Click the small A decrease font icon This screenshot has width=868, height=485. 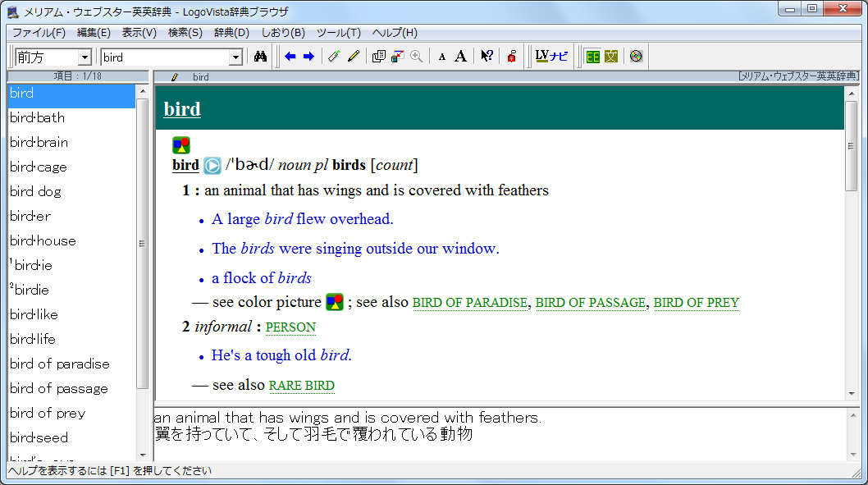pyautogui.click(x=442, y=57)
